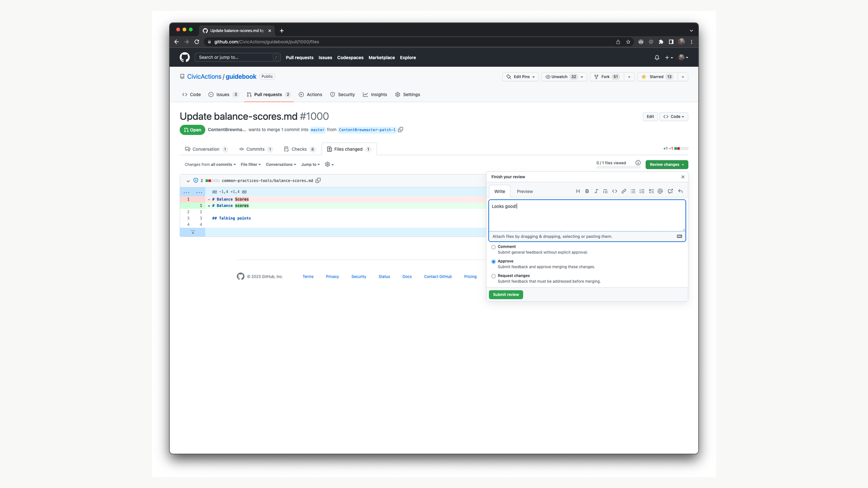Apply bold formatting in review editor
Image resolution: width=868 pixels, height=488 pixels.
[587, 191]
